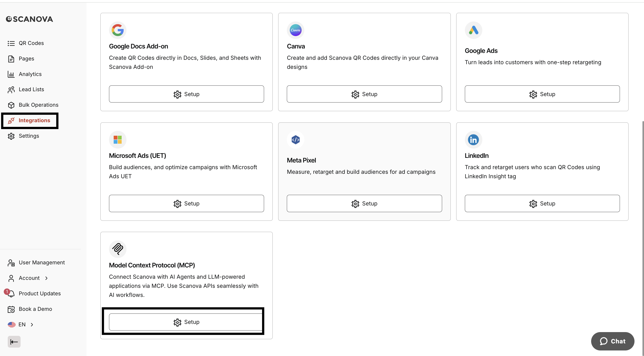Open the QR Codes section

pyautogui.click(x=31, y=43)
